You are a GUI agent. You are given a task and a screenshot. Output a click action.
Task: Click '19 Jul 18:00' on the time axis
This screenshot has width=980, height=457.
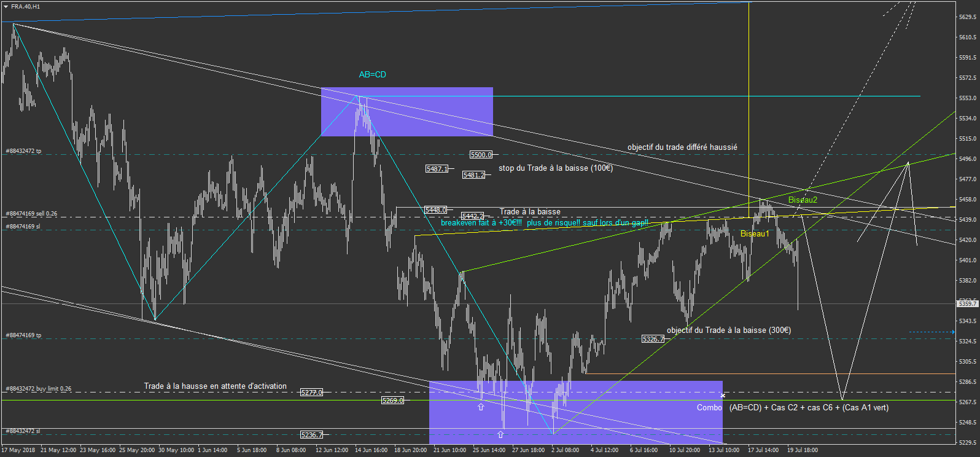pyautogui.click(x=803, y=450)
